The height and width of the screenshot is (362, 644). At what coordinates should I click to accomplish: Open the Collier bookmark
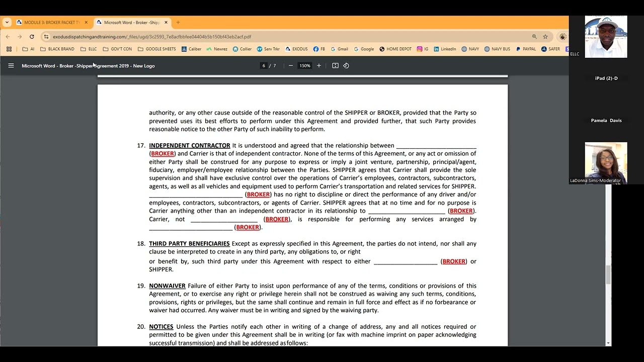pos(242,49)
